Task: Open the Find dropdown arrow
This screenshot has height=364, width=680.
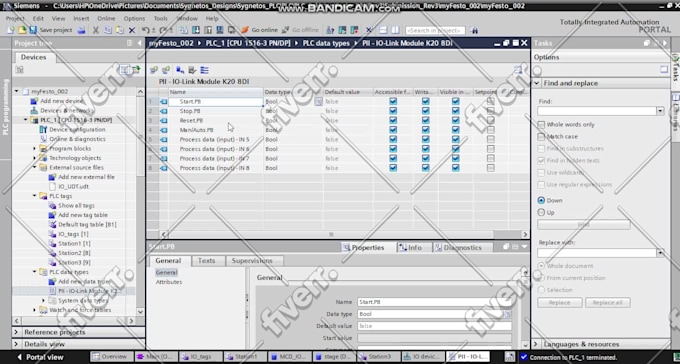Action: (x=660, y=111)
